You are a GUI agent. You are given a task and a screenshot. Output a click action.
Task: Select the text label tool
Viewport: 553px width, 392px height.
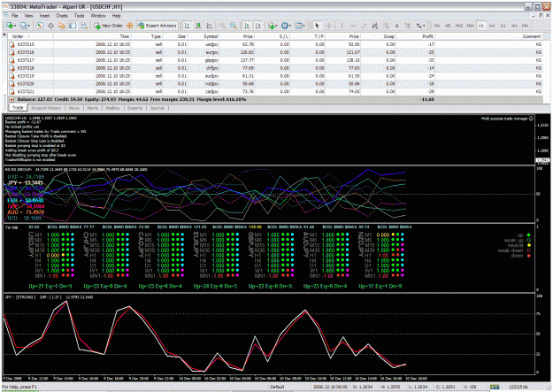click(408, 26)
